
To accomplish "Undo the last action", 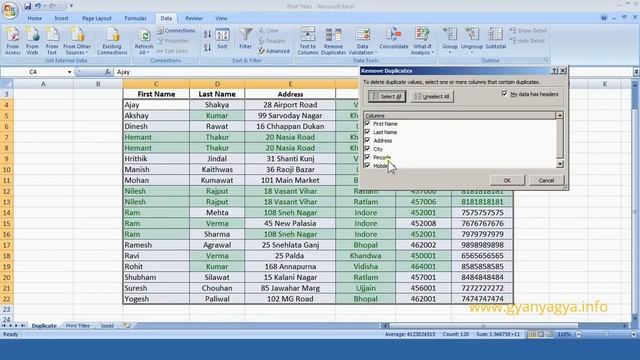I will click(x=38, y=6).
